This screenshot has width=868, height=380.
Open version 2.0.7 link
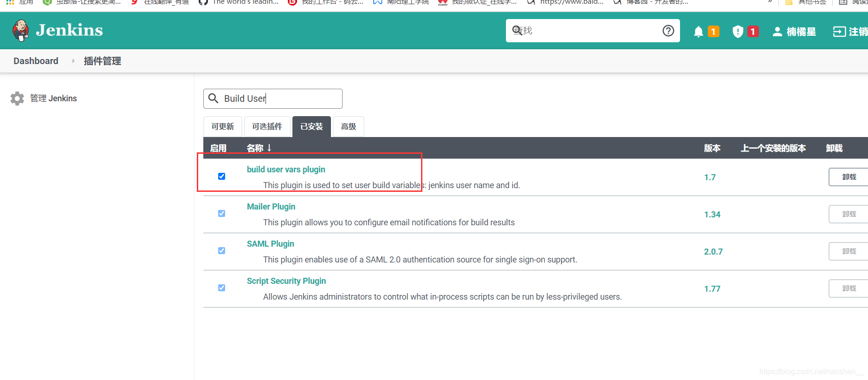(x=713, y=252)
